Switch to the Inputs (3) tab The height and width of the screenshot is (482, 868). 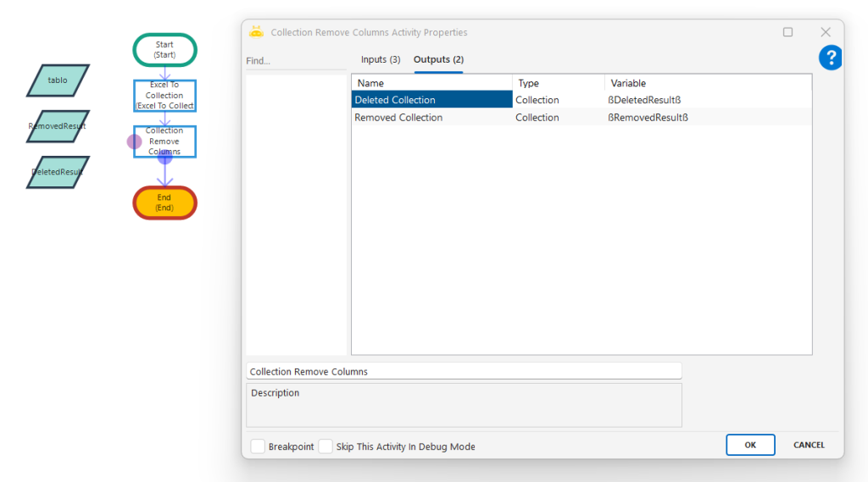click(x=381, y=59)
